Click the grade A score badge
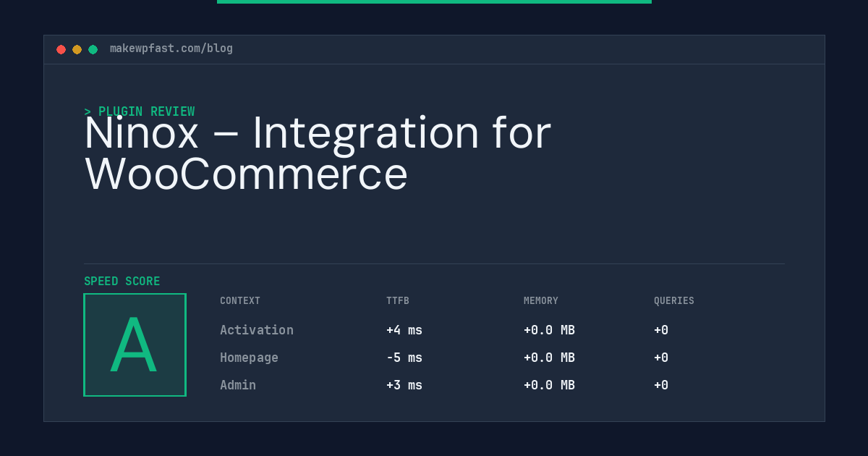The height and width of the screenshot is (456, 868). [135, 345]
